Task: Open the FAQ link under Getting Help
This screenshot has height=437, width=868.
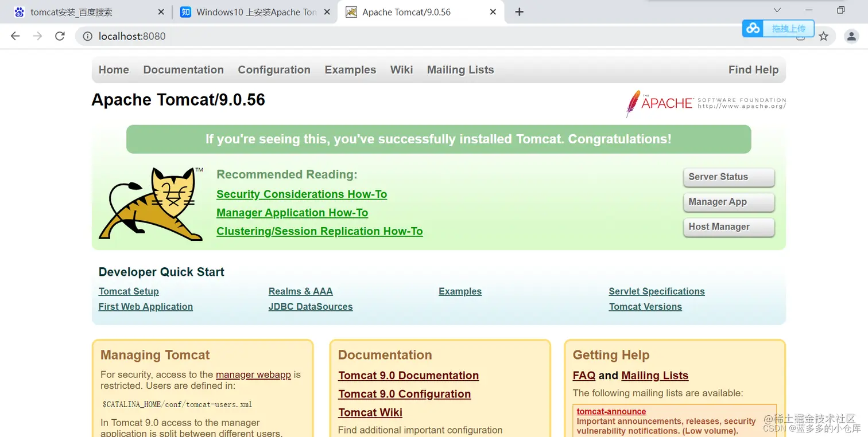Action: pyautogui.click(x=584, y=376)
